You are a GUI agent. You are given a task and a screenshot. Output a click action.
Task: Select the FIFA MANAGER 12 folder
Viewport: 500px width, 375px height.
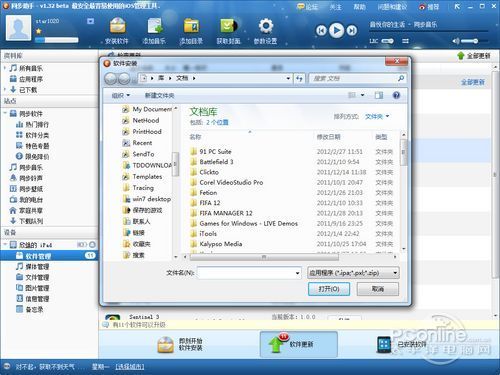tap(226, 213)
